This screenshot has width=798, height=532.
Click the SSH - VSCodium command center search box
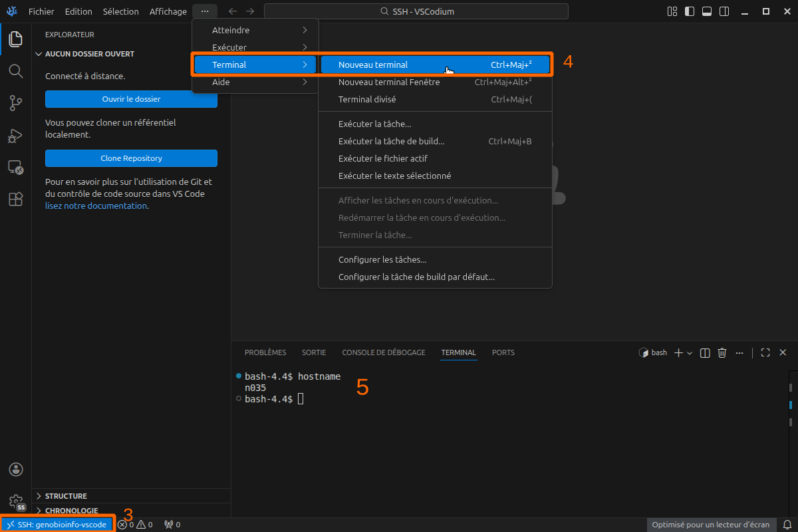[416, 11]
